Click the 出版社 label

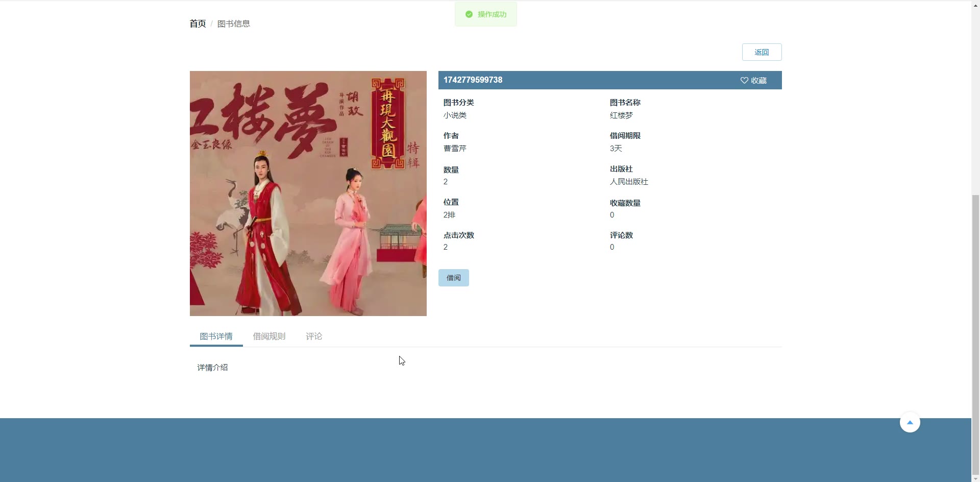click(621, 169)
